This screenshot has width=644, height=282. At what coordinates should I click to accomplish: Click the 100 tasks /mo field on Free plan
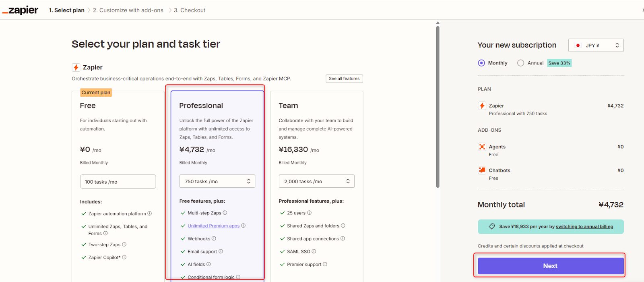coord(118,182)
